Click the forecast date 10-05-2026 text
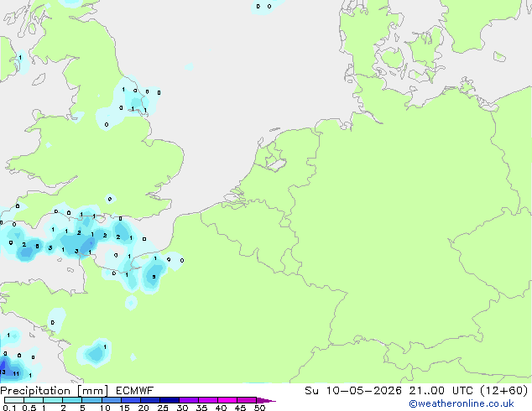The image size is (532, 411). 364,391
